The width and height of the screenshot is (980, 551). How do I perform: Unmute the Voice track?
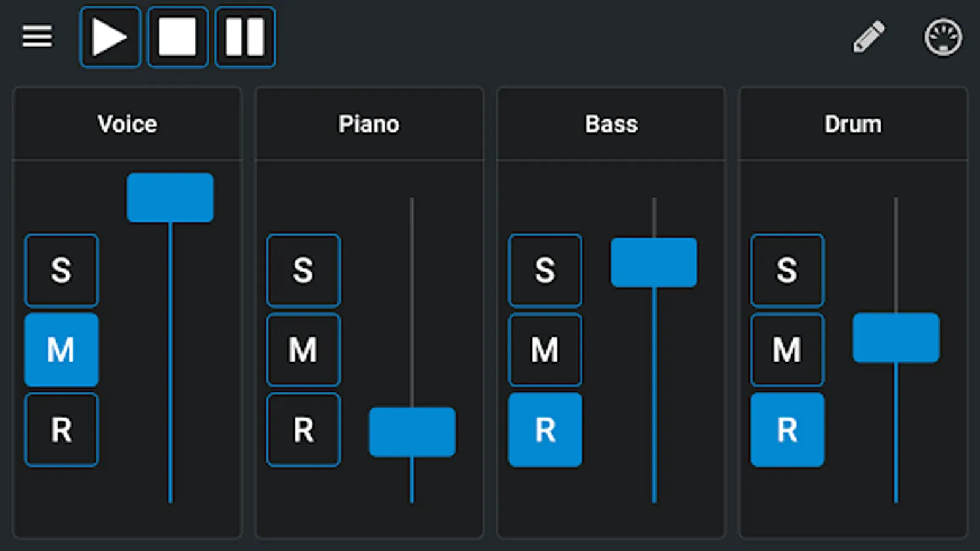(61, 350)
